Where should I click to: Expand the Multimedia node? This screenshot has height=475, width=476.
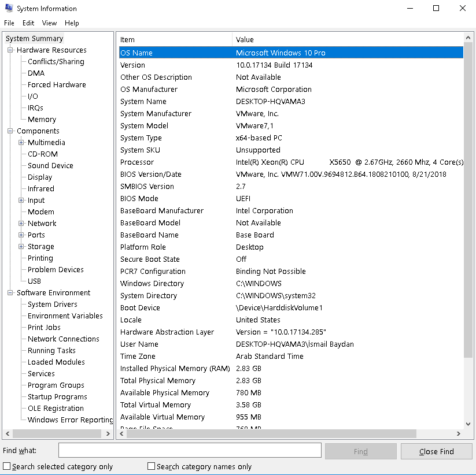(x=21, y=142)
